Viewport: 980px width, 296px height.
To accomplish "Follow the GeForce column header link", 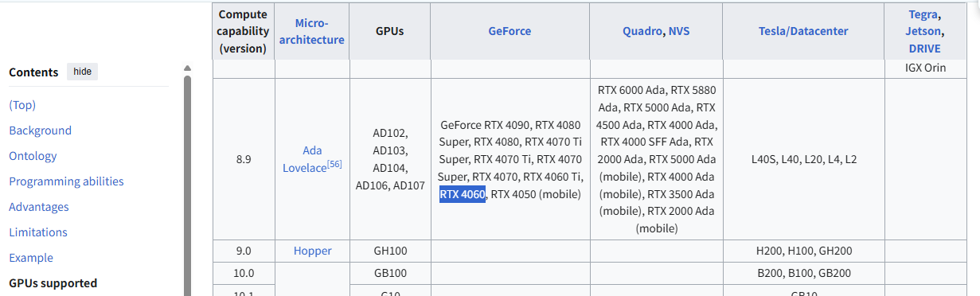I will coord(510,31).
